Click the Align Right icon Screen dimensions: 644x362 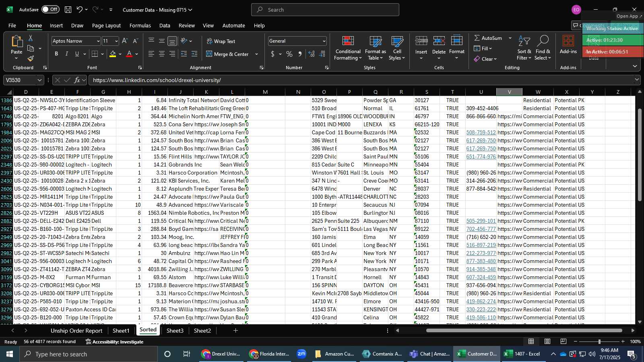pos(172,54)
